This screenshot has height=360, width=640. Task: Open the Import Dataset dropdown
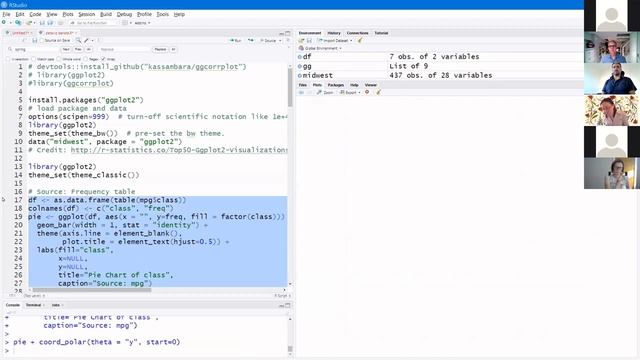(335, 41)
